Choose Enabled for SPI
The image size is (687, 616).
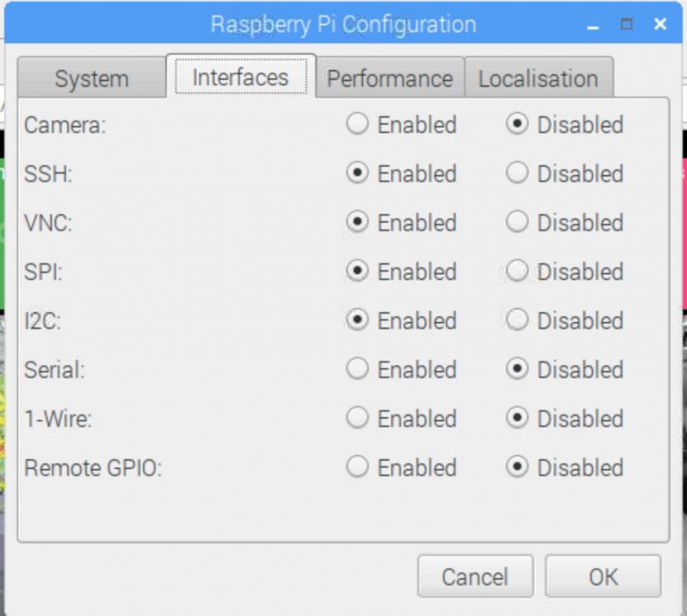coord(357,272)
